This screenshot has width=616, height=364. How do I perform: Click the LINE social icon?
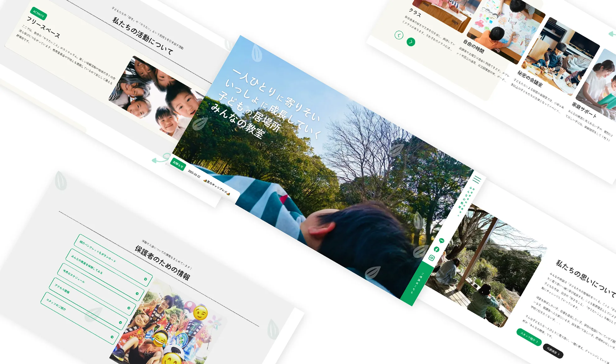[441, 240]
